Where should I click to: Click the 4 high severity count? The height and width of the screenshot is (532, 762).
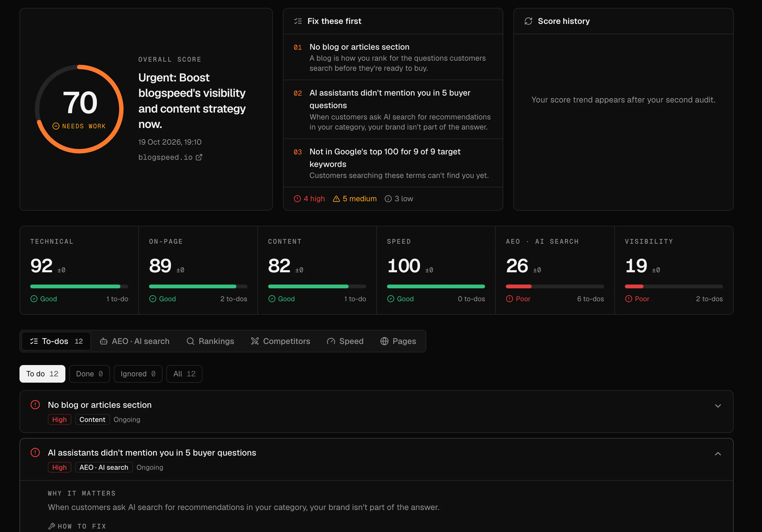click(x=309, y=198)
